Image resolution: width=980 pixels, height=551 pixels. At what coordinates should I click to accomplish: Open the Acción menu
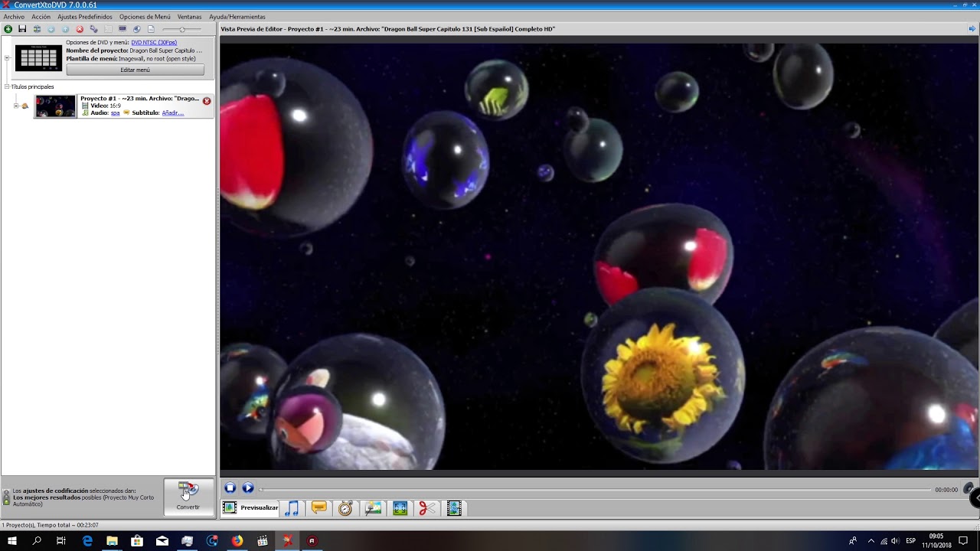pyautogui.click(x=41, y=17)
